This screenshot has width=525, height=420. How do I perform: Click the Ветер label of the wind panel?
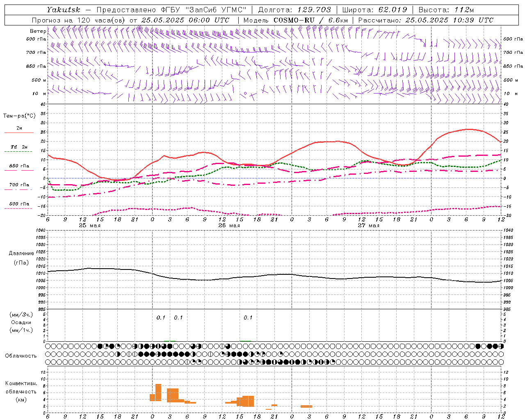click(38, 31)
